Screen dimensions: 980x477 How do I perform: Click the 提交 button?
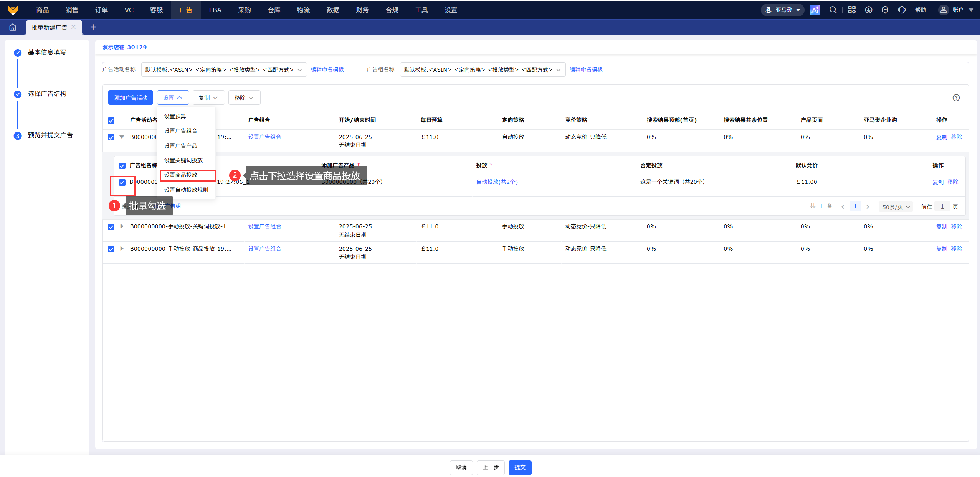(520, 467)
